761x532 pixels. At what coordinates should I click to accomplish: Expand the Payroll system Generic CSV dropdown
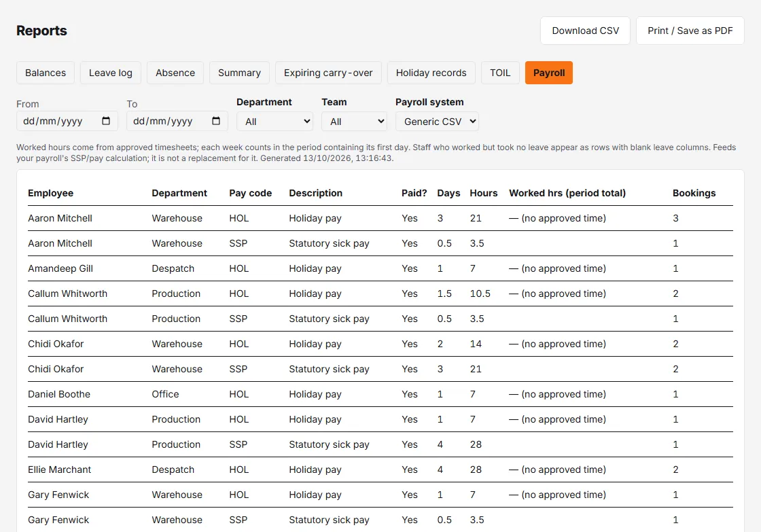tap(437, 122)
